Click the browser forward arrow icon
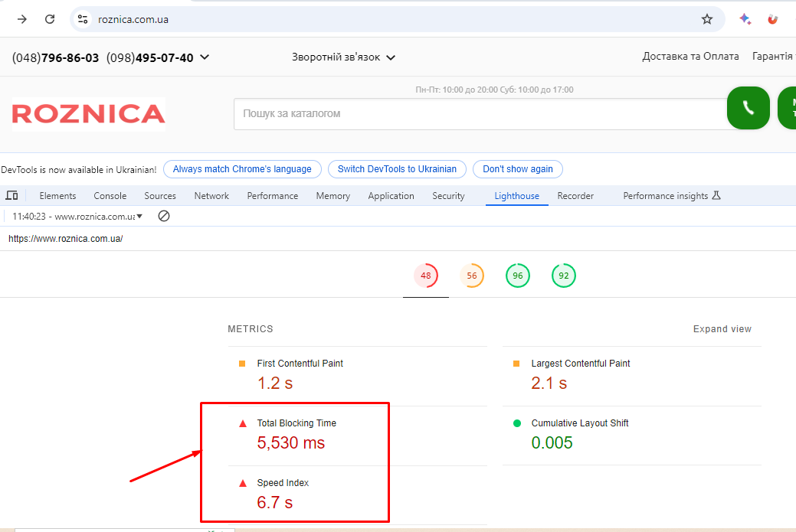 tap(21, 19)
